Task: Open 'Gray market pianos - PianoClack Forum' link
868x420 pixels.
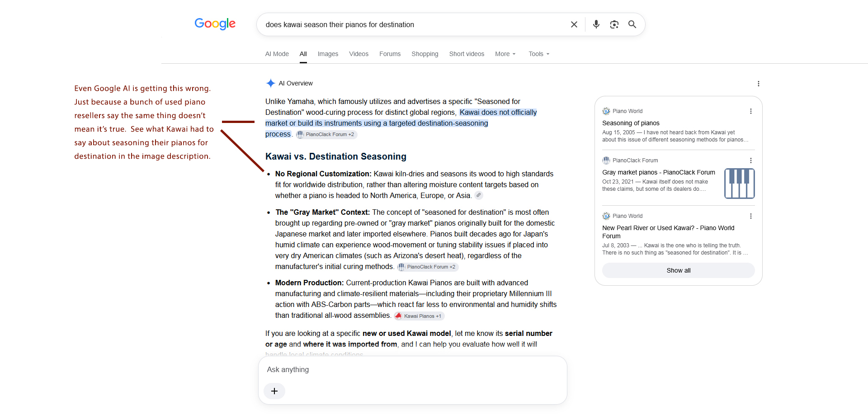Action: click(659, 172)
